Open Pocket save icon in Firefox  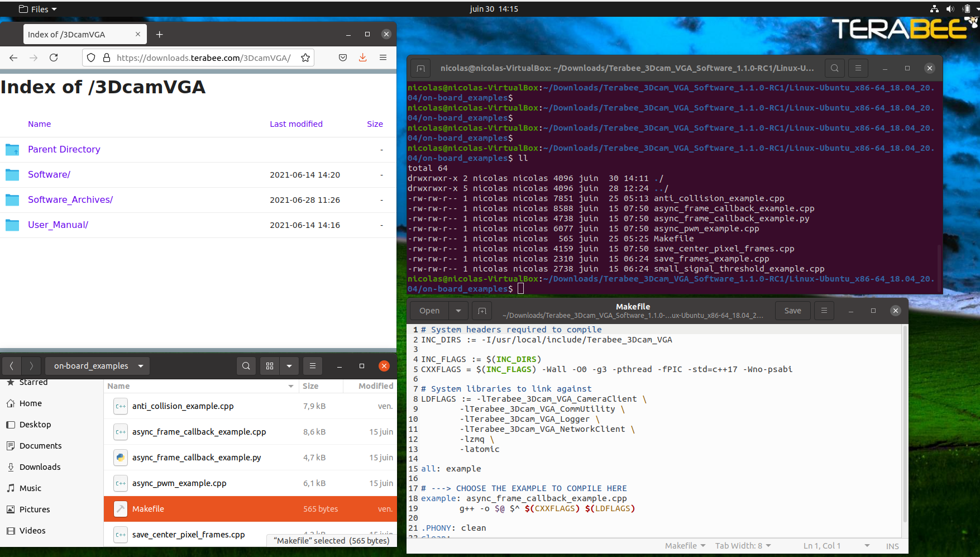pyautogui.click(x=343, y=58)
